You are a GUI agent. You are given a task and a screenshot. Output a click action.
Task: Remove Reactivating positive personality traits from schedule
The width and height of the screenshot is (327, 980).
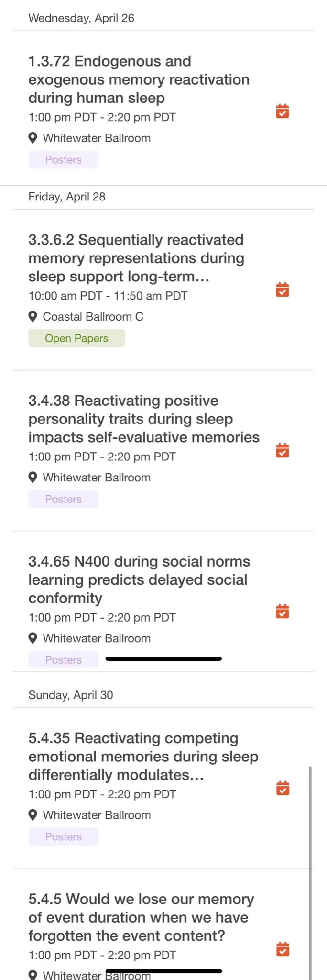[x=283, y=450]
